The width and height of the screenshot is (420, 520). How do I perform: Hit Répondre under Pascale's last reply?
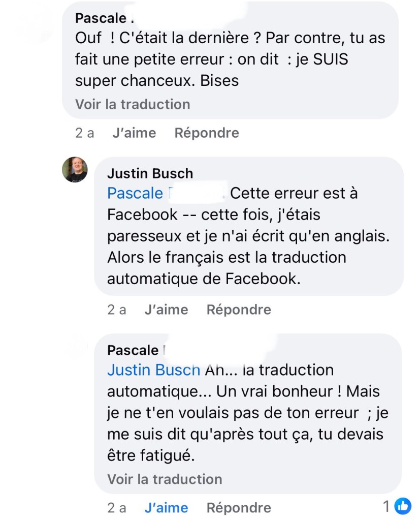[239, 507]
